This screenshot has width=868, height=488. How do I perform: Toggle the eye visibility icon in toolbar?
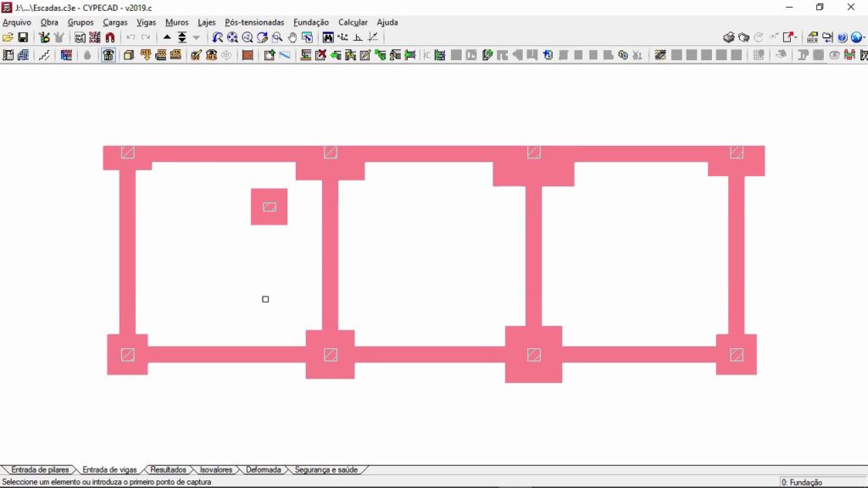(x=834, y=55)
